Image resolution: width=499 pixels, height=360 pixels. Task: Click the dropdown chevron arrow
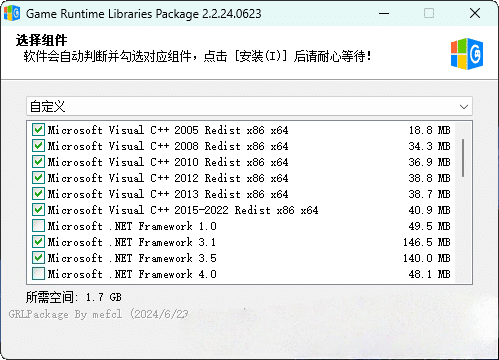pyautogui.click(x=464, y=107)
